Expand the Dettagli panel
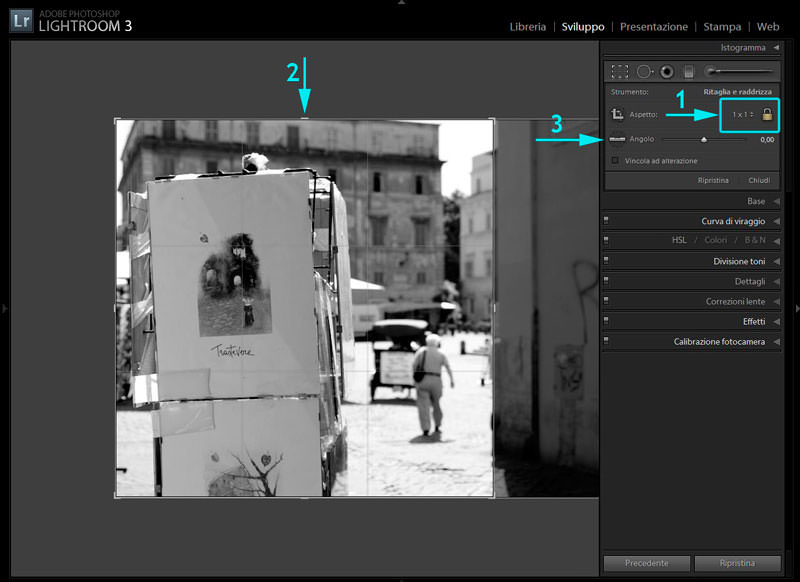 [777, 281]
